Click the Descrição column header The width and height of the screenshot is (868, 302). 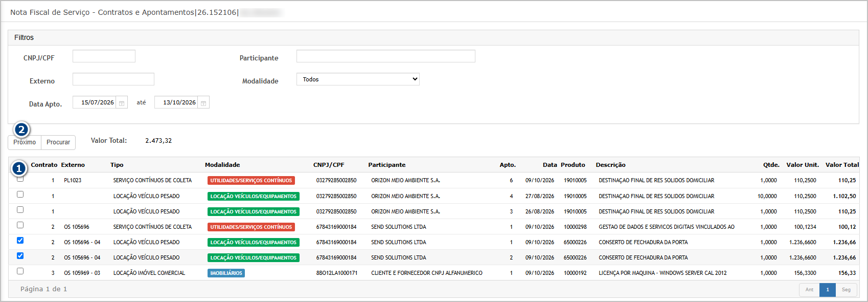[610, 165]
